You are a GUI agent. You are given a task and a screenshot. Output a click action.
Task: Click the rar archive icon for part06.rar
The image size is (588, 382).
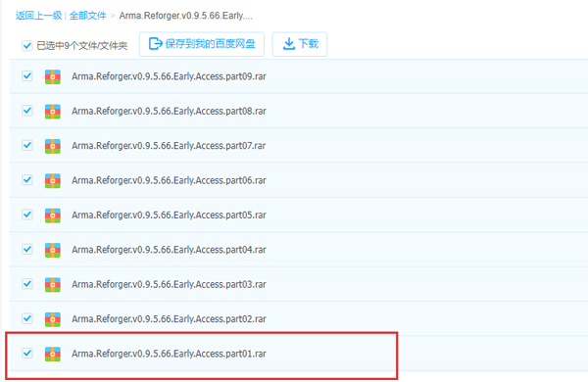coord(53,180)
